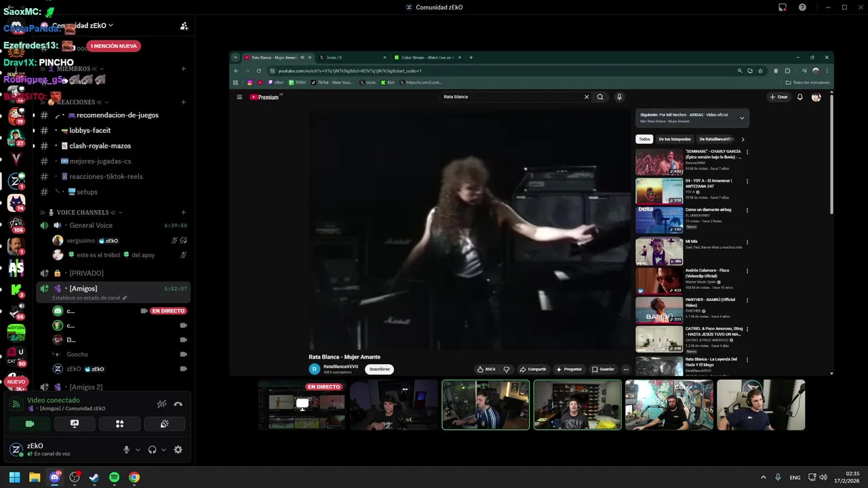Viewport: 868px width, 488px height.
Task: Mute the Discord microphone
Action: 126,449
